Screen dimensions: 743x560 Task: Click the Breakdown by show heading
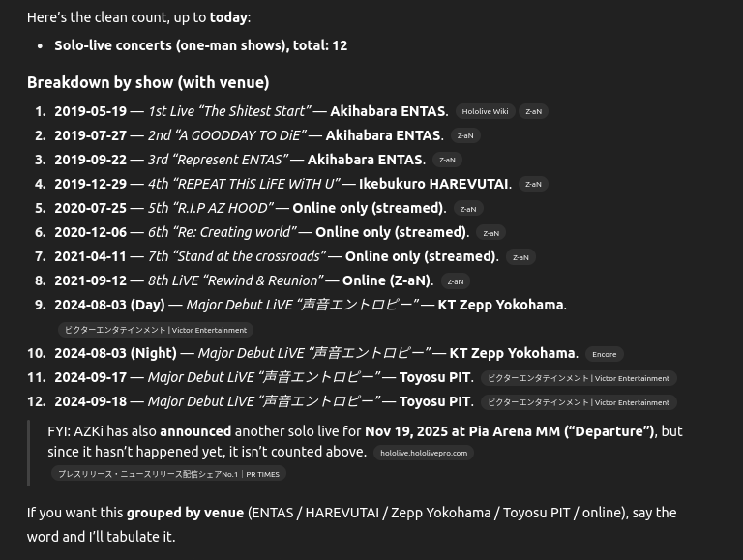(148, 82)
